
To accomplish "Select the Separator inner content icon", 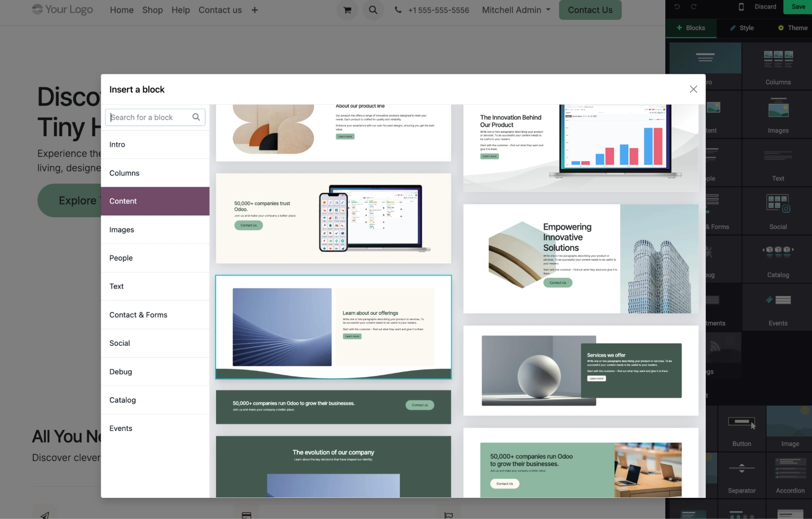I will point(742,475).
